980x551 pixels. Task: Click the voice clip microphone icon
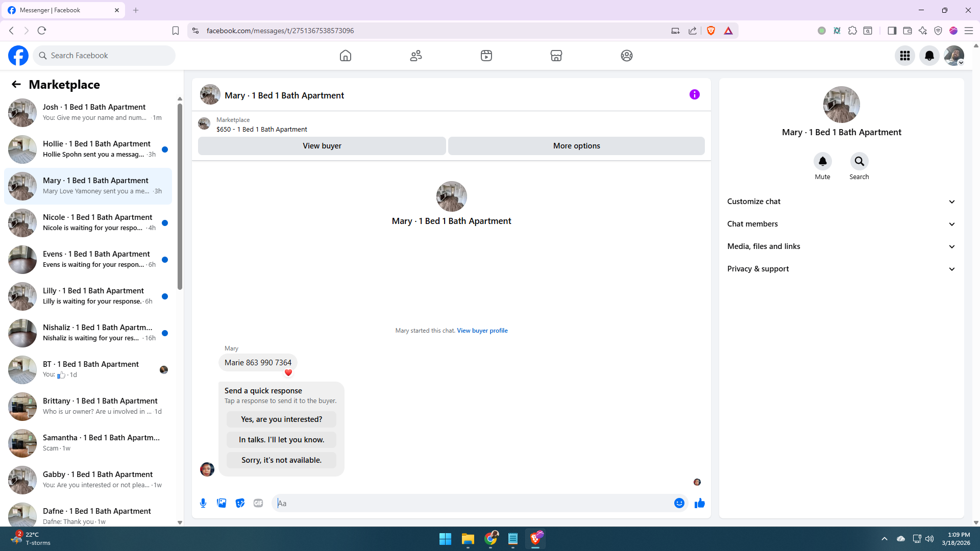(203, 503)
